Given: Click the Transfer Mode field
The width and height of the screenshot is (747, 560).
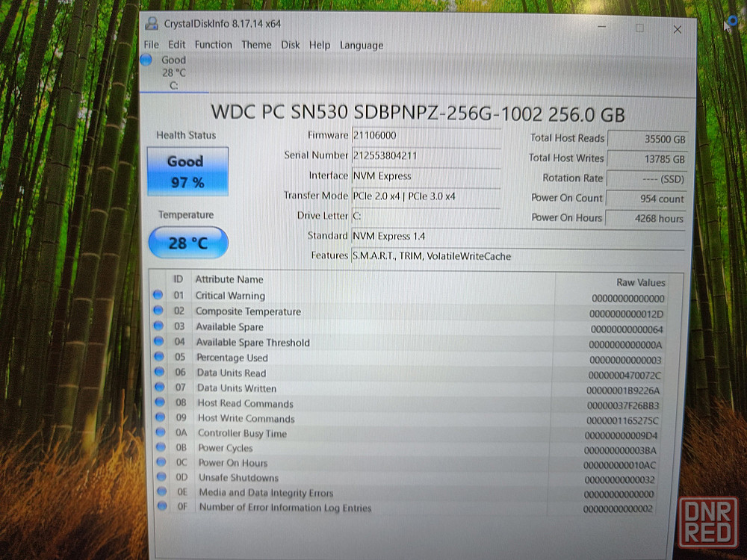Looking at the screenshot, I should tap(426, 196).
